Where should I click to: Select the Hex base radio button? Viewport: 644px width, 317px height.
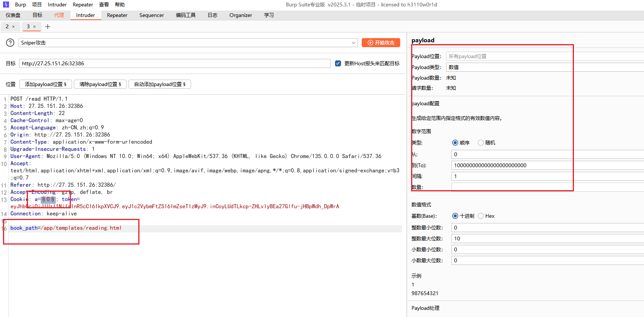[x=481, y=216]
